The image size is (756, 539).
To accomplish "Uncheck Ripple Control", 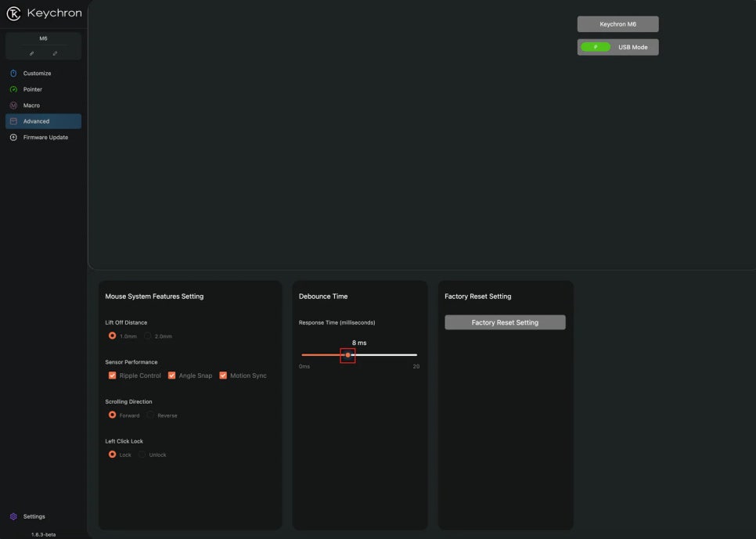I will pyautogui.click(x=113, y=375).
